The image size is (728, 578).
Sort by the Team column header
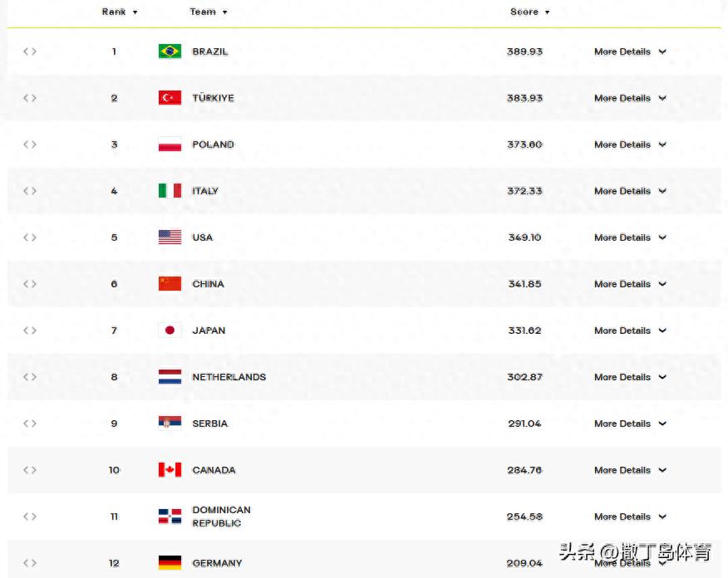point(208,12)
